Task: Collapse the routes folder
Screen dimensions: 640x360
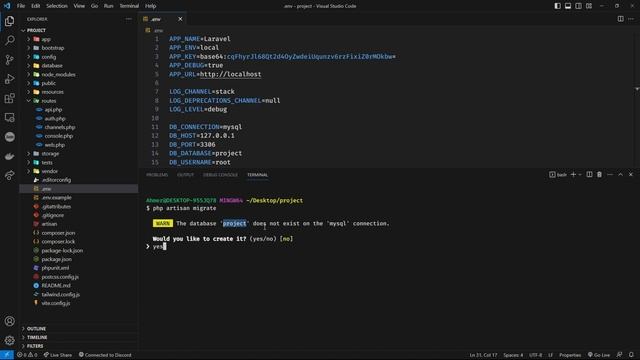Action: click(x=78, y=101)
